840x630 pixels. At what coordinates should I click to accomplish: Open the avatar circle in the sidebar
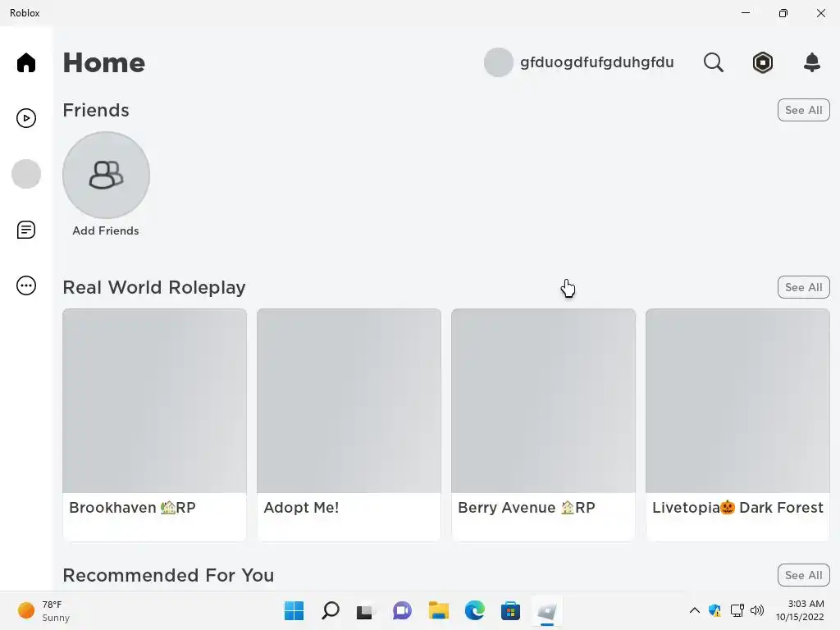pyautogui.click(x=25, y=174)
